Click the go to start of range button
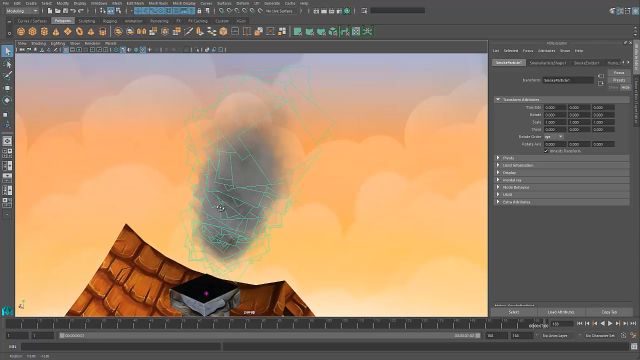 [580, 324]
